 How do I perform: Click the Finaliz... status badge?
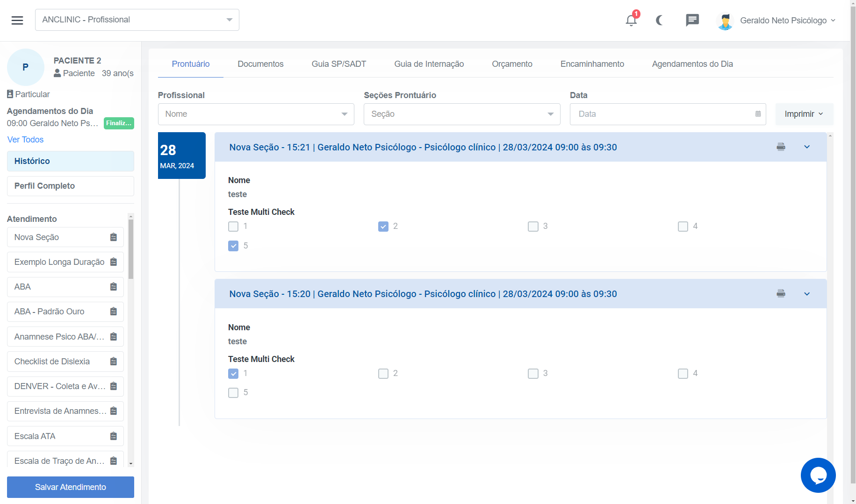tap(119, 123)
